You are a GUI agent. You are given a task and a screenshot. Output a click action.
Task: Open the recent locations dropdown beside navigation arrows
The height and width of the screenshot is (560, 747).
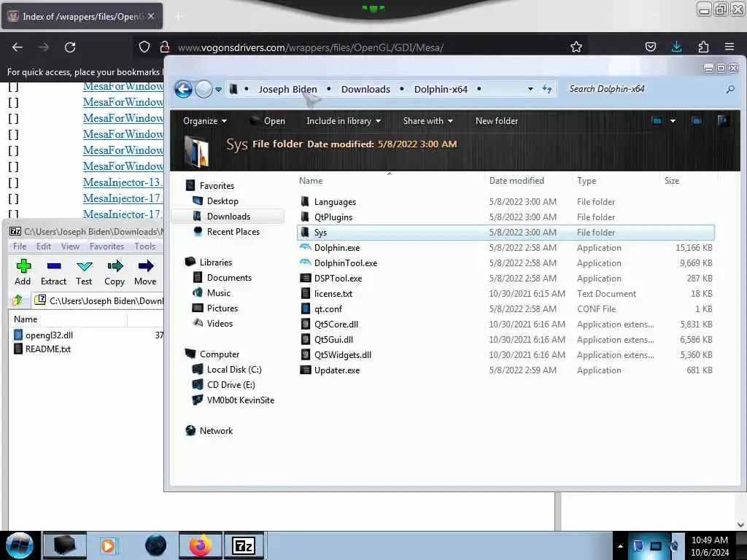(218, 90)
